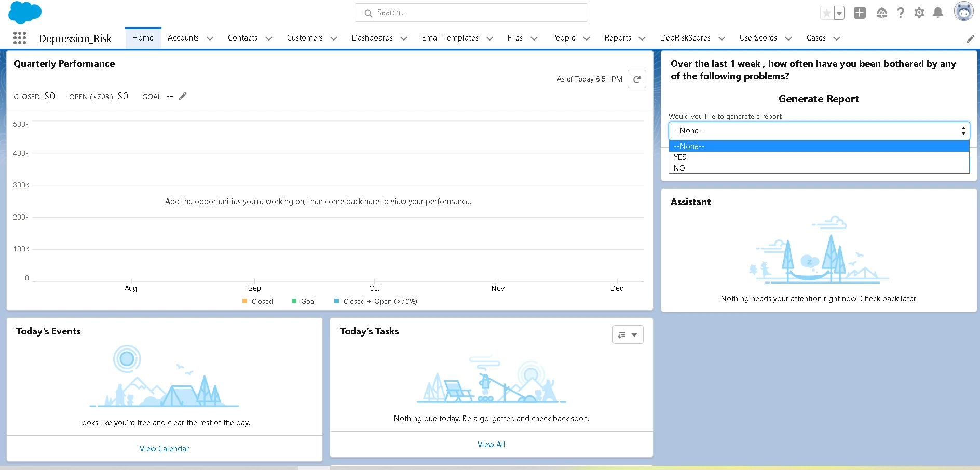Open Today's Tasks filter menu

(x=628, y=334)
